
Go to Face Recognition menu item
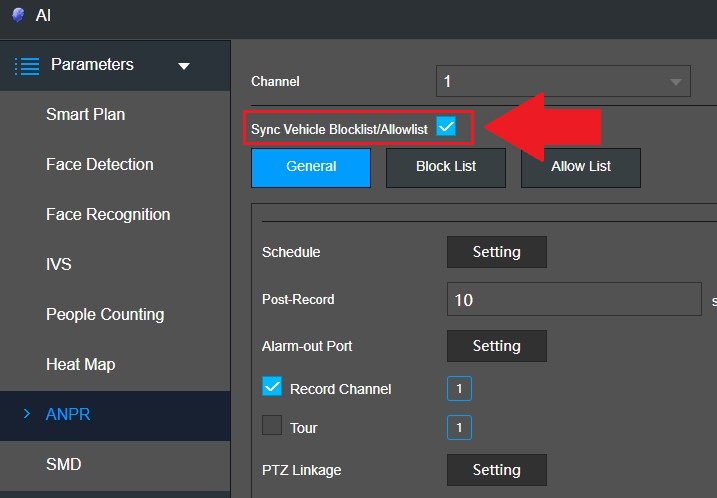click(x=108, y=214)
